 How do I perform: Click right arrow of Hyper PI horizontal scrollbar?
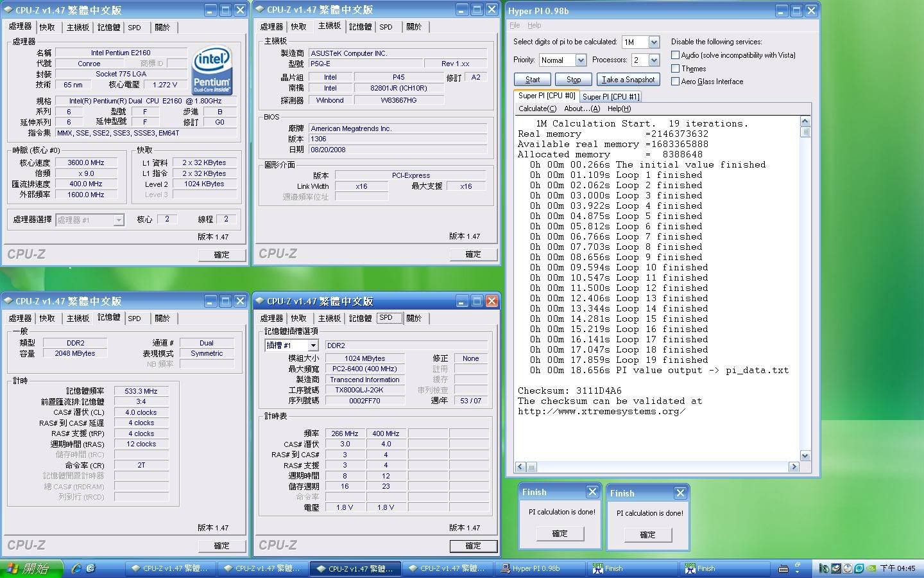pyautogui.click(x=794, y=467)
